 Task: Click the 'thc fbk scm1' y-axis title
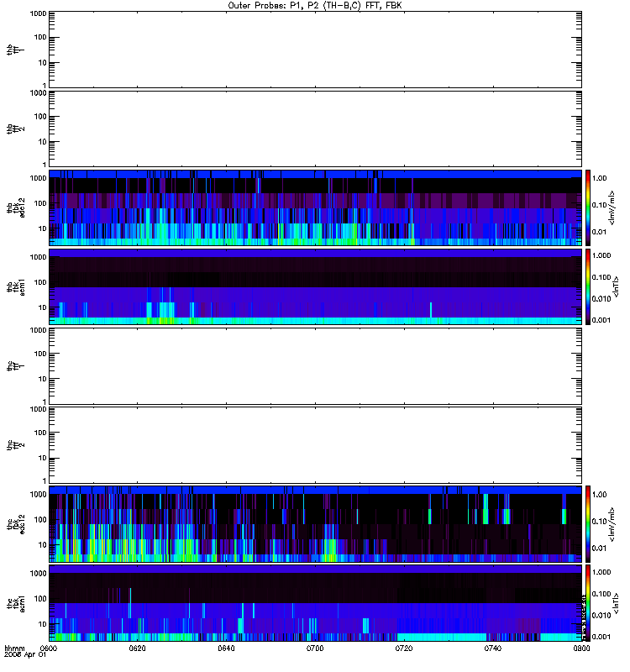coord(15,603)
